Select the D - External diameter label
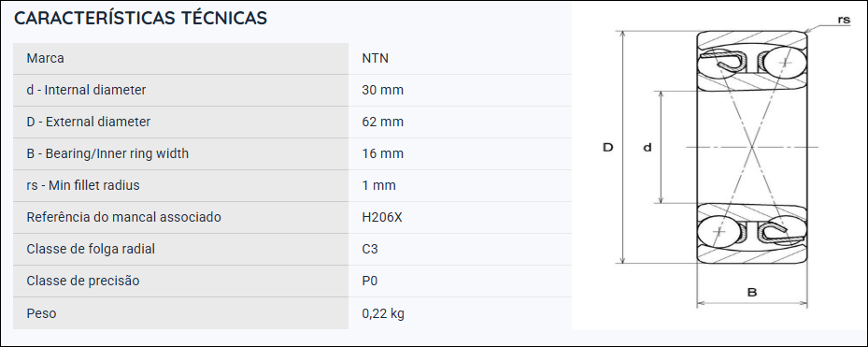The width and height of the screenshot is (868, 347). [89, 122]
